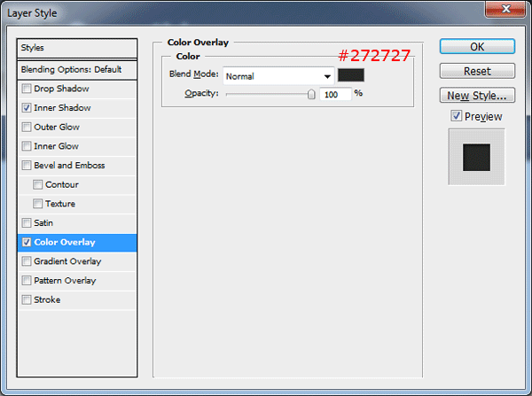The height and width of the screenshot is (396, 532).
Task: Toggle the Contour checkbox
Action: (37, 184)
